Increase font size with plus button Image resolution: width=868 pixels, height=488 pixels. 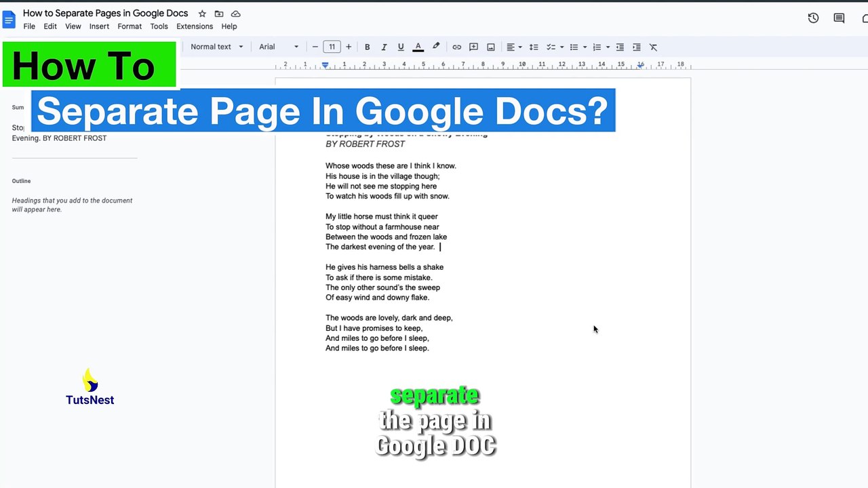click(x=349, y=47)
